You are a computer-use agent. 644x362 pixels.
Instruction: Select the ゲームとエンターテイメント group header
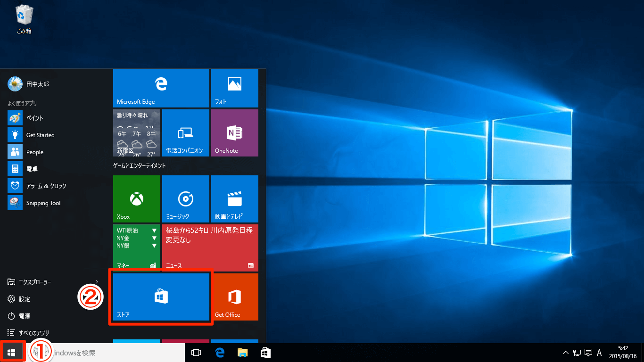[139, 166]
